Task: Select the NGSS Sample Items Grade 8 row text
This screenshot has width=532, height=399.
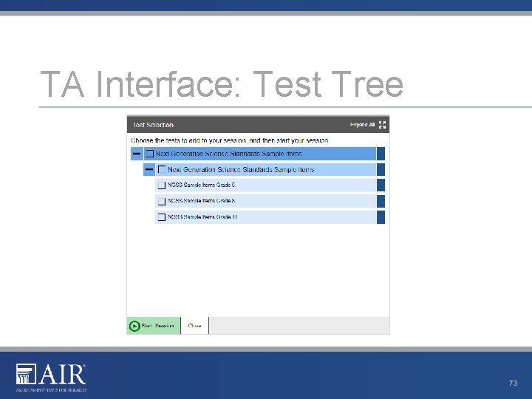Action: [x=201, y=201]
